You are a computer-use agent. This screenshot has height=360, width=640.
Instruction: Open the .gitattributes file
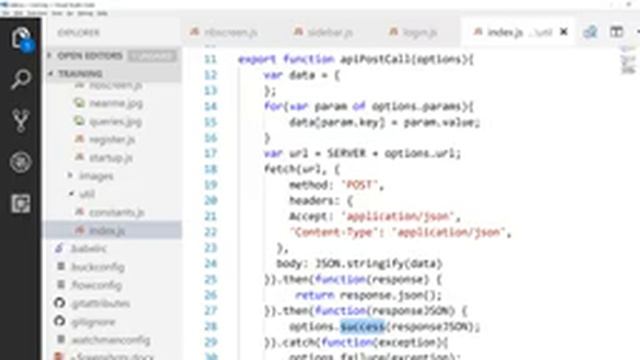click(x=100, y=303)
